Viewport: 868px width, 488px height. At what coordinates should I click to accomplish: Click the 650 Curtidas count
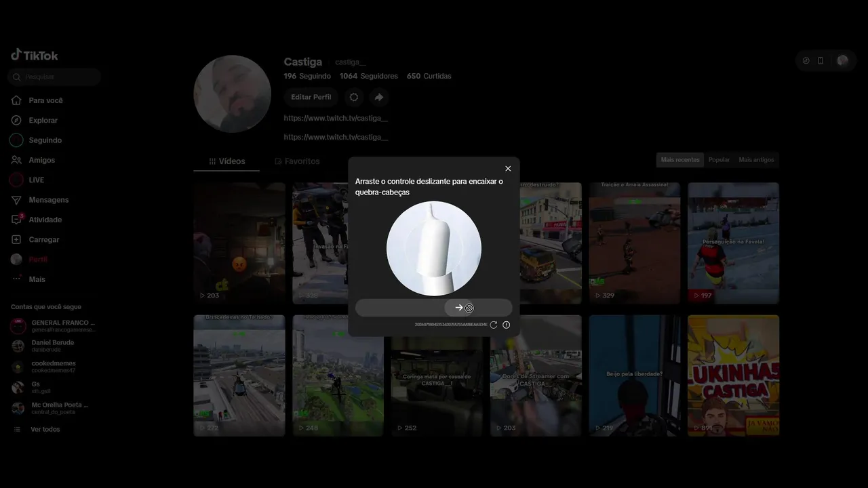pos(429,76)
